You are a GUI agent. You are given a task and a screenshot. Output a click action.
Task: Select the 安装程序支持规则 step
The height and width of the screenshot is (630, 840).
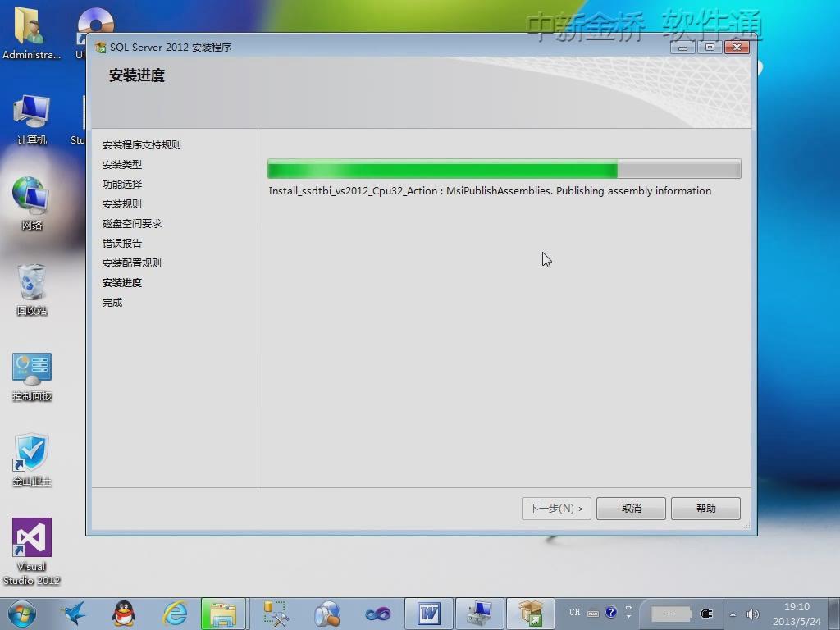(141, 144)
